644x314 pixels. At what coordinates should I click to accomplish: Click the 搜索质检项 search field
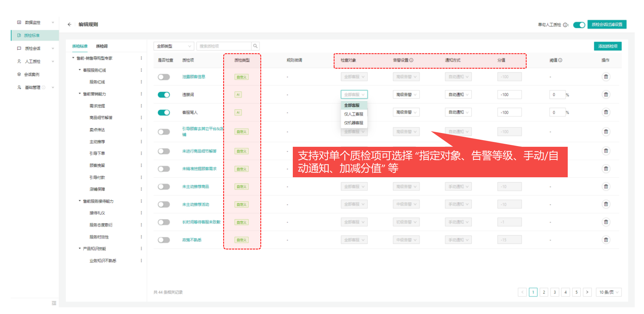pyautogui.click(x=224, y=46)
